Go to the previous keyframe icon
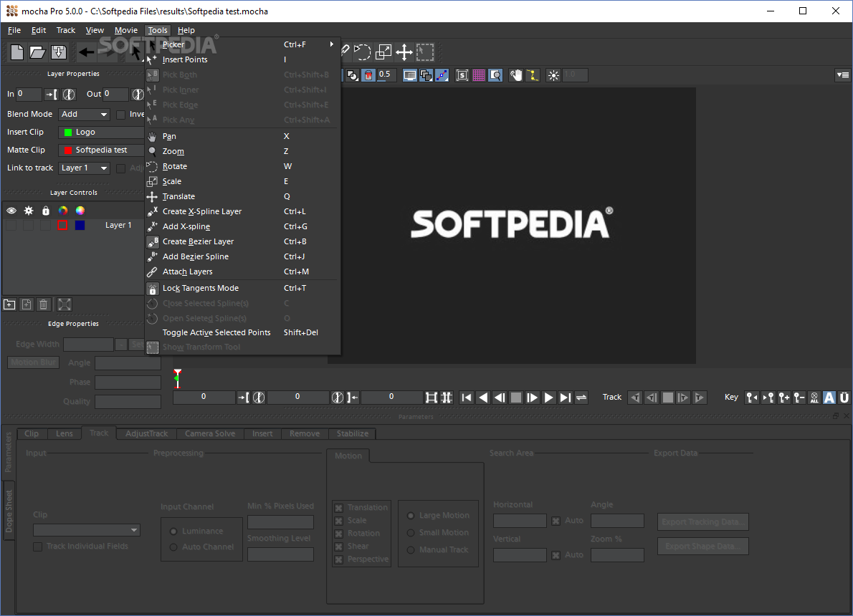Viewport: 853px width, 616px height. pyautogui.click(x=752, y=398)
